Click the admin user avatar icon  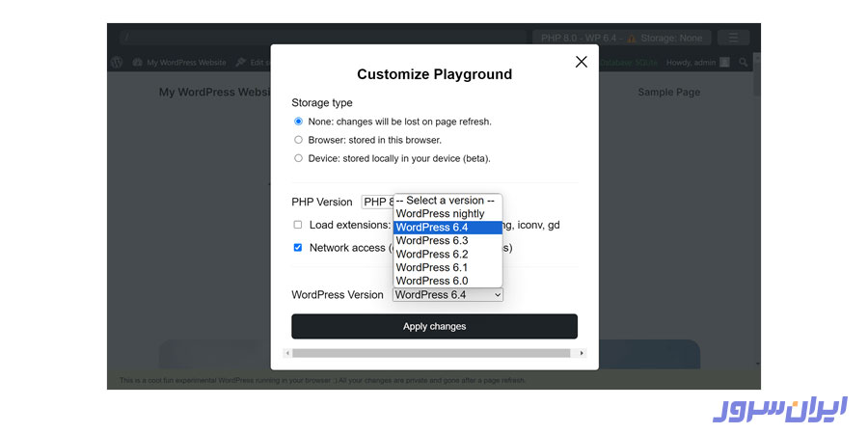click(x=724, y=63)
